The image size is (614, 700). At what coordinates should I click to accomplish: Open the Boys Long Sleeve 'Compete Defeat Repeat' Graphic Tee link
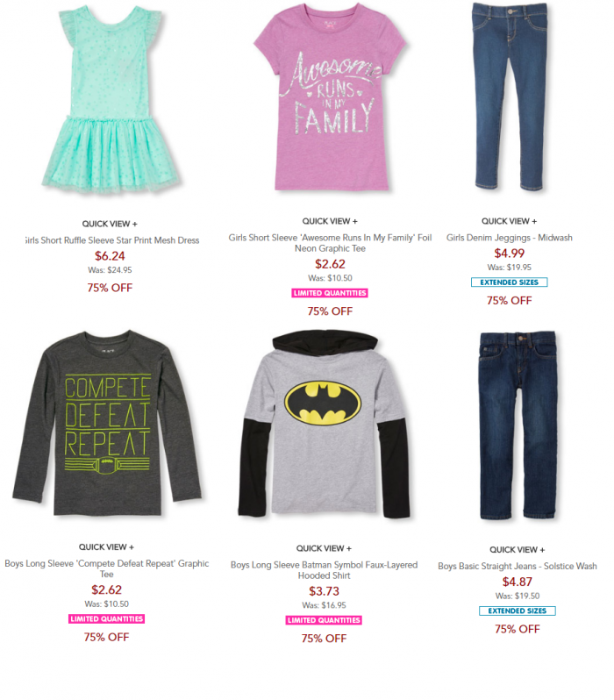[x=107, y=568]
